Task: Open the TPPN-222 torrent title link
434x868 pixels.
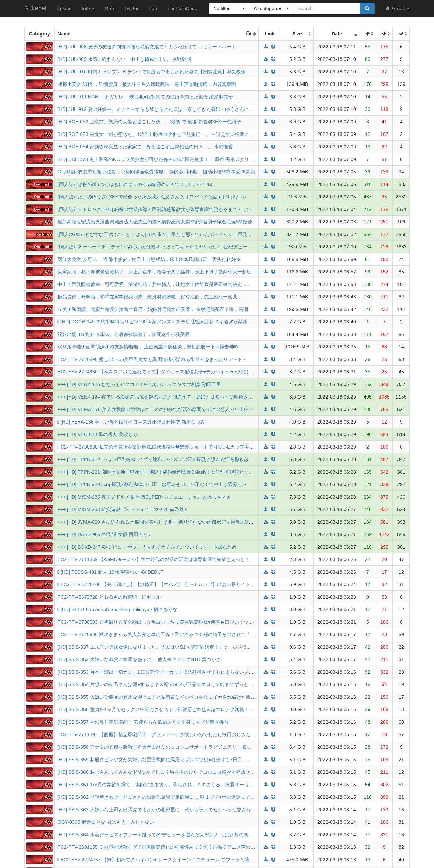Action: (x=155, y=459)
